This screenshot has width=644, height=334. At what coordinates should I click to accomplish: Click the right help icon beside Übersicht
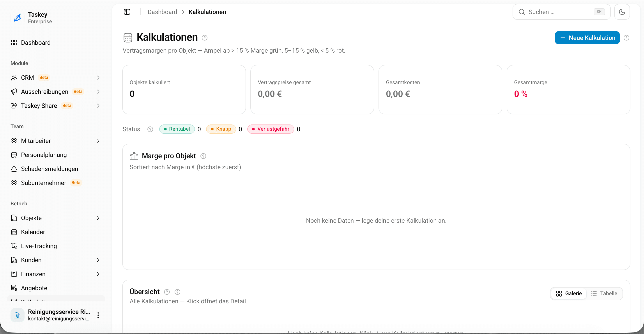click(177, 292)
